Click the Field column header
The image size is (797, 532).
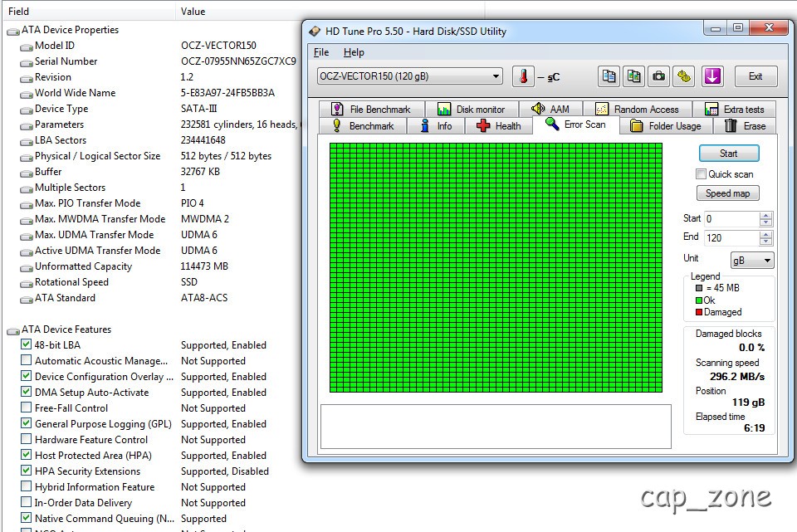(x=90, y=11)
